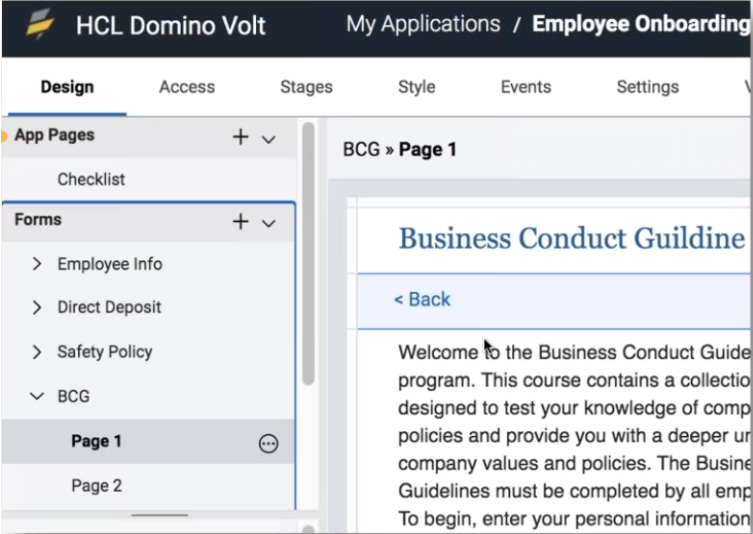The image size is (753, 534).
Task: Add a new form with plus icon
Action: point(241,221)
